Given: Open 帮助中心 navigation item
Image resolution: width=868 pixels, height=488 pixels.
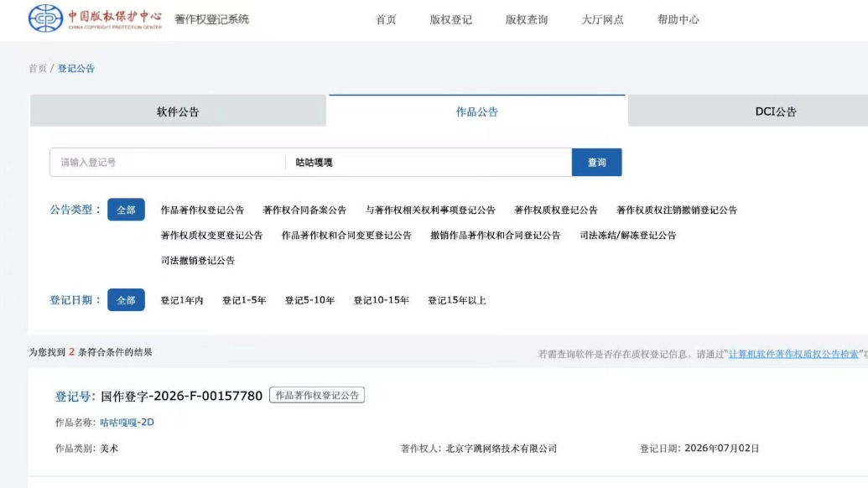Looking at the screenshot, I should [678, 20].
